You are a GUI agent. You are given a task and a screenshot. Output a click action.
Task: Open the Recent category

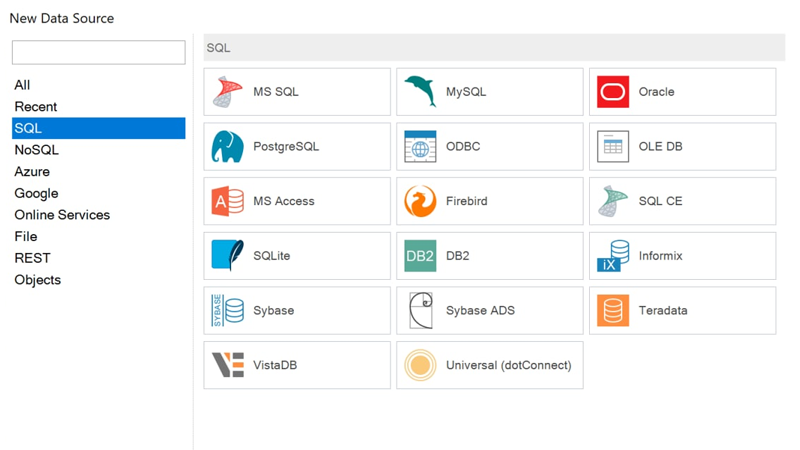pos(98,107)
